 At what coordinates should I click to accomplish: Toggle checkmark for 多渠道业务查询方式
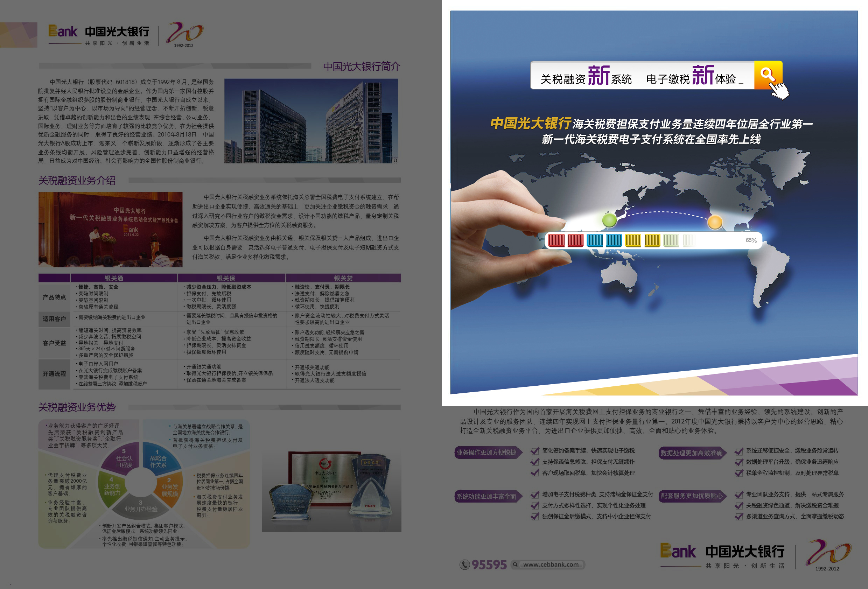(x=739, y=517)
